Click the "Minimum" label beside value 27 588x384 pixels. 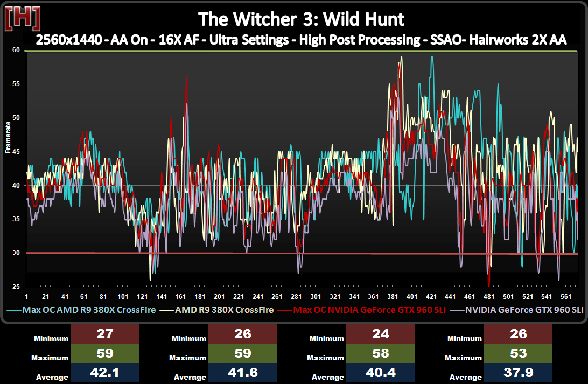(51, 338)
